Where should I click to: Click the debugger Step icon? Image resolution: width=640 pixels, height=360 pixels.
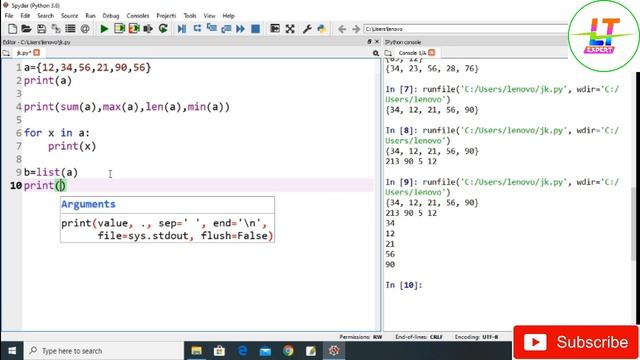tap(197, 29)
